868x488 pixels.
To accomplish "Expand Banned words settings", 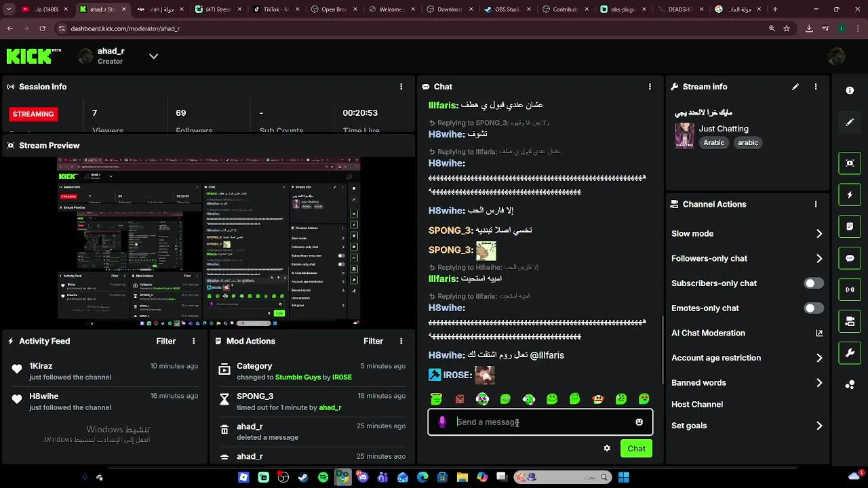I will [x=819, y=383].
